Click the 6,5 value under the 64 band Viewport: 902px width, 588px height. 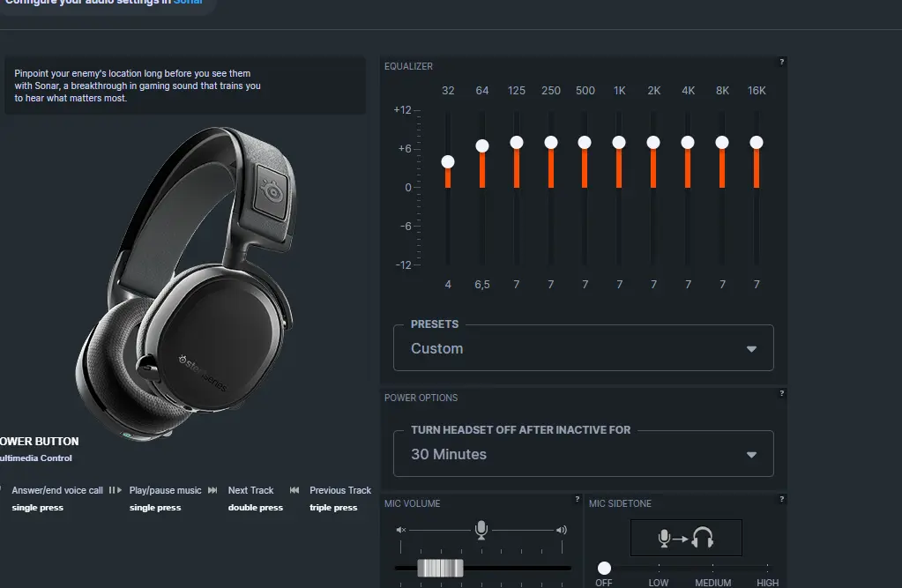(x=482, y=284)
